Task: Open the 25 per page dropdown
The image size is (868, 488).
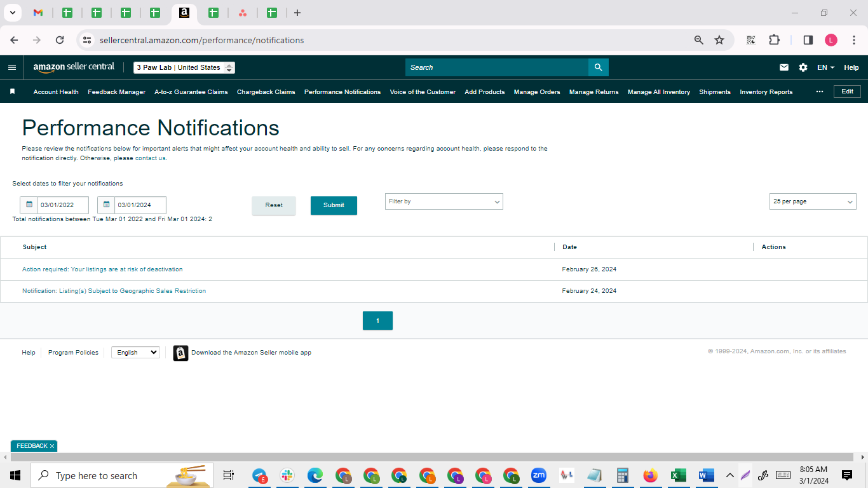Action: [x=813, y=201]
